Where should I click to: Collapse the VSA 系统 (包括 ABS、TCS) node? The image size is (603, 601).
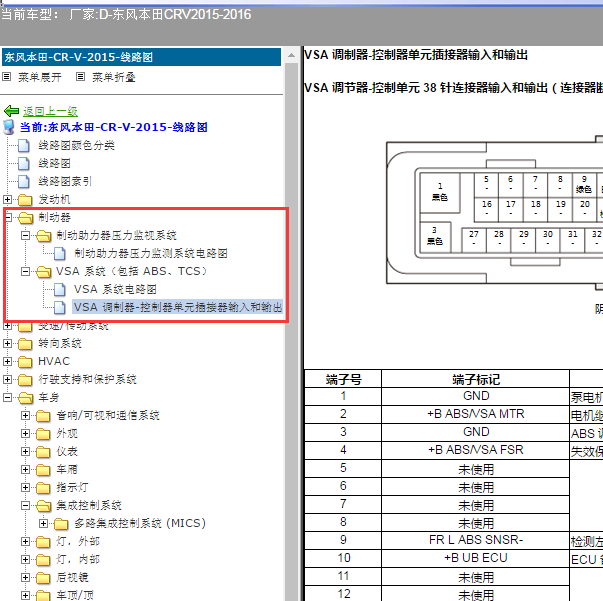pos(25,271)
